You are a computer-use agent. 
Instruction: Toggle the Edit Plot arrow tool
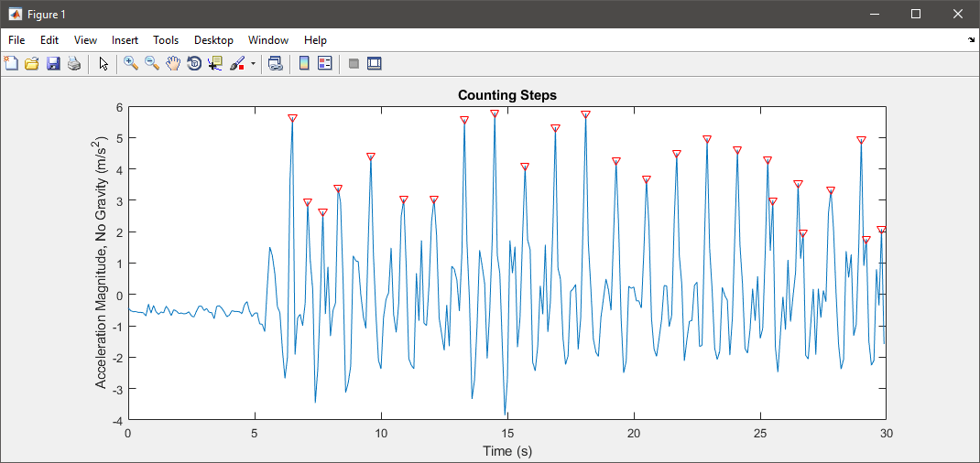pyautogui.click(x=103, y=64)
